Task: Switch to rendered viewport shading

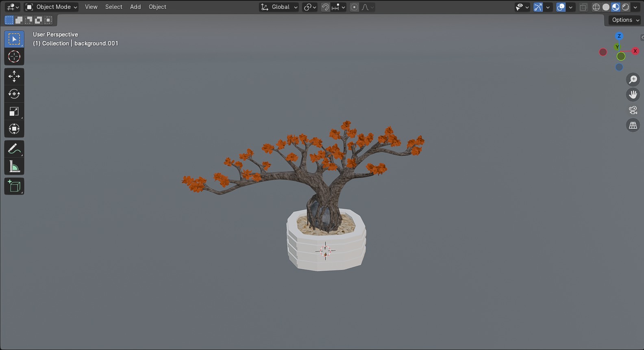Action: 625,7
